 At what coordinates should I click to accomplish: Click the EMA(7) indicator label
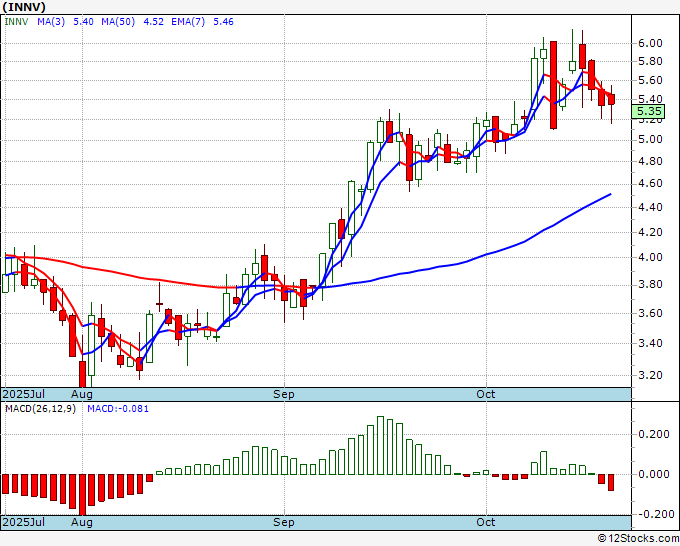point(188,22)
